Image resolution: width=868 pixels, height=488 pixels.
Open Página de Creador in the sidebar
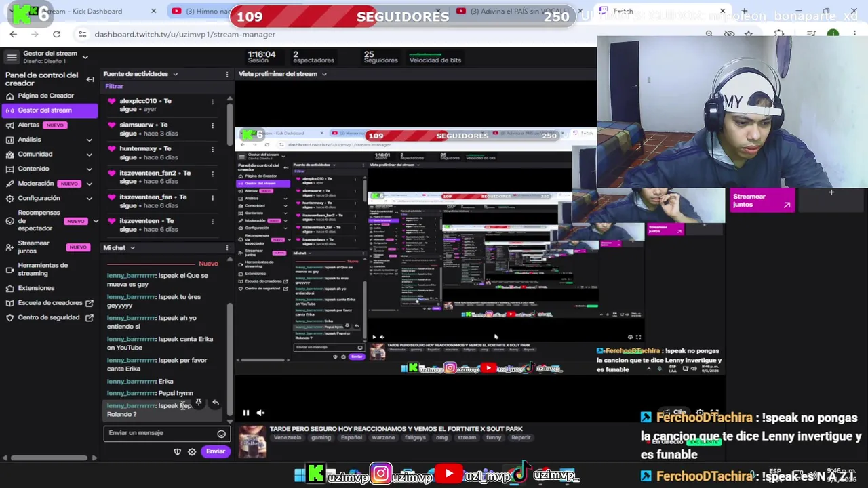(x=45, y=96)
